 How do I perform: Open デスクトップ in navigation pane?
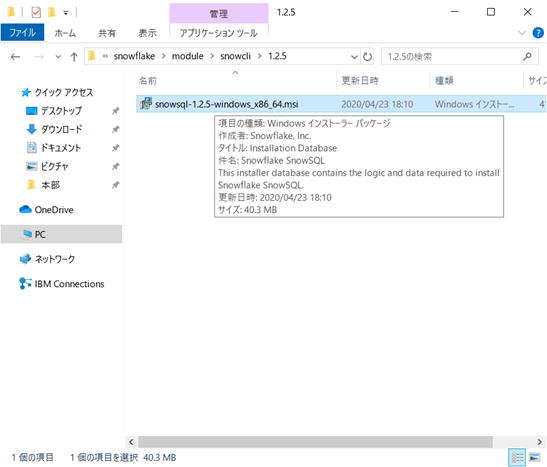click(54, 111)
